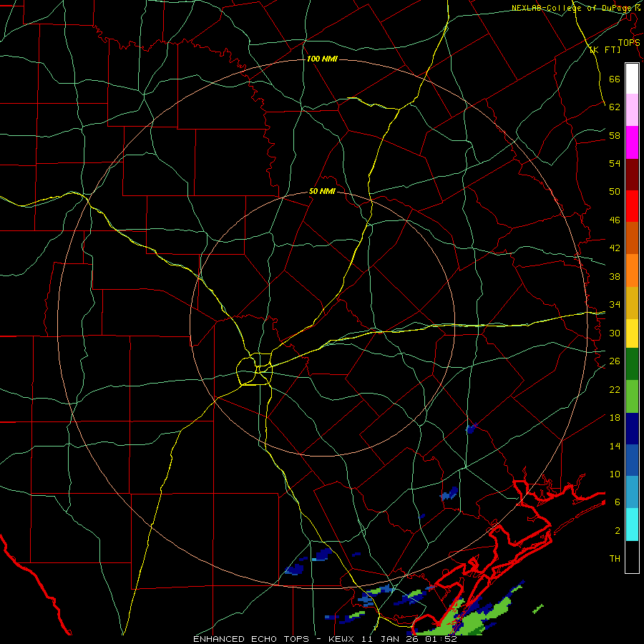Click the "K FT" units label

click(606, 49)
